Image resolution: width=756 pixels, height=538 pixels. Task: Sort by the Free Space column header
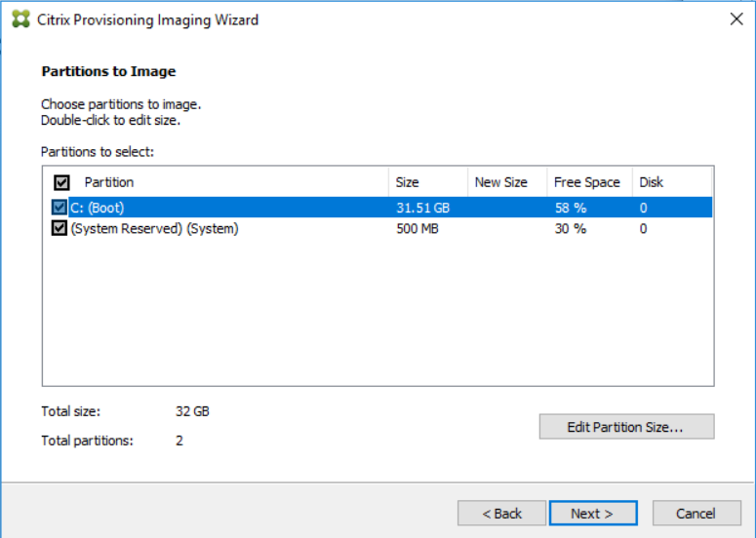(x=589, y=182)
